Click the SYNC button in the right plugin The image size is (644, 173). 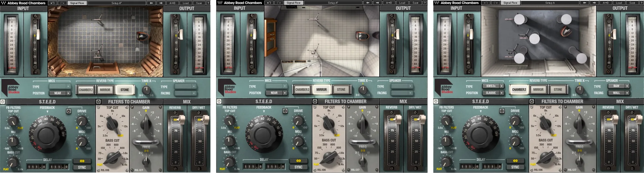click(x=515, y=167)
